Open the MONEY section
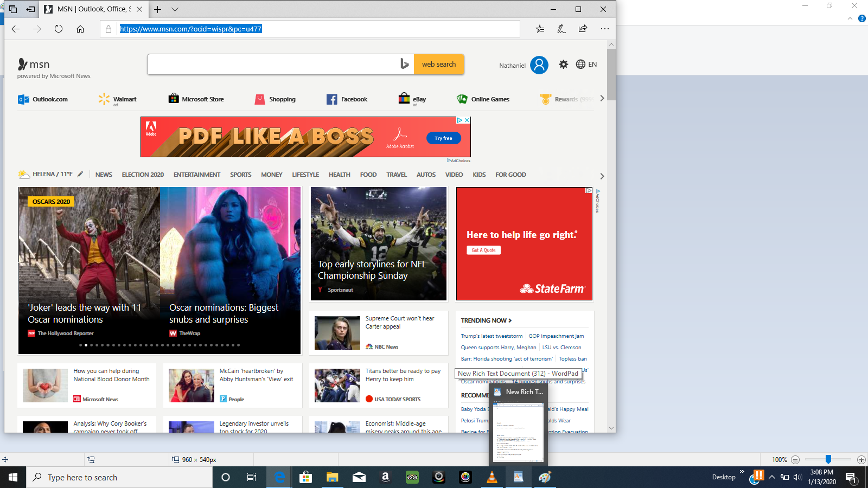Image resolution: width=868 pixels, height=488 pixels. 271,175
